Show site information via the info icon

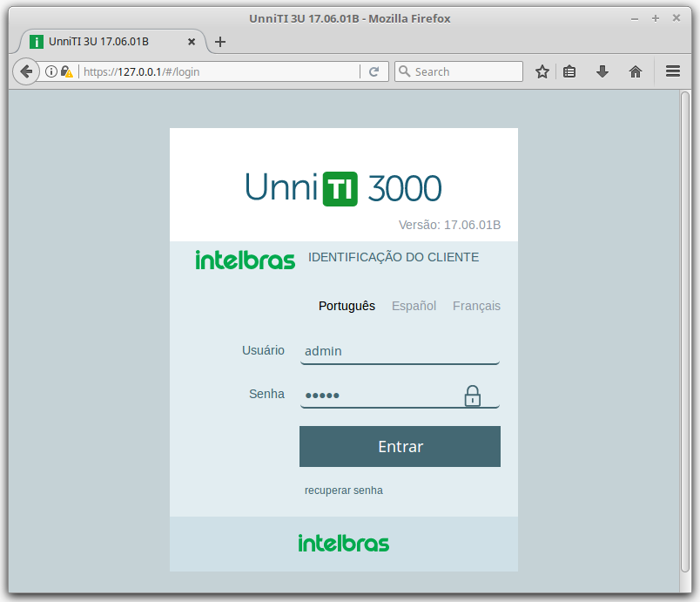[x=51, y=71]
